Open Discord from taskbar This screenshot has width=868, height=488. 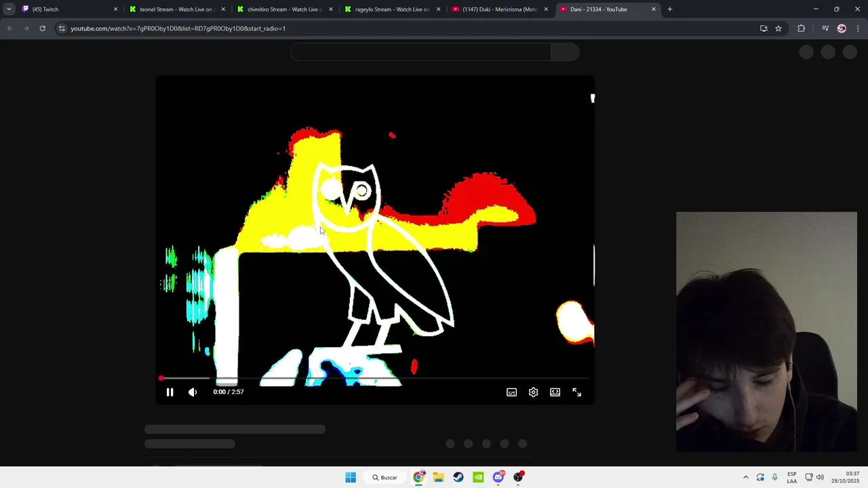coord(498,477)
